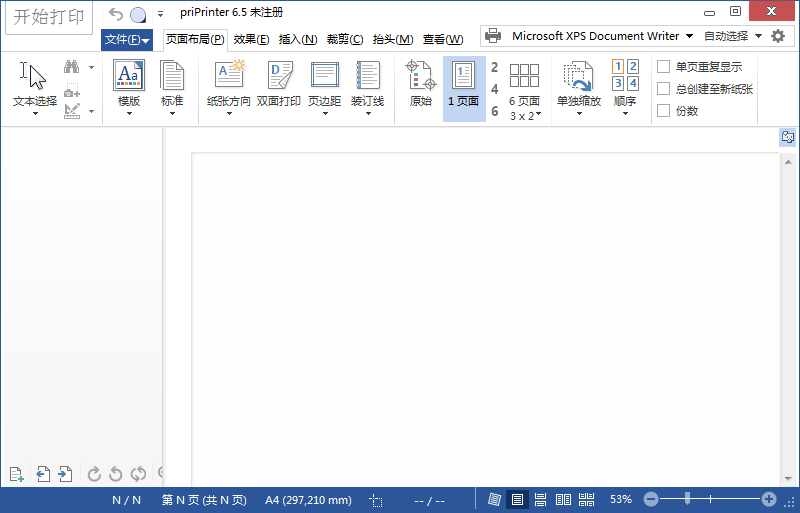
Task: Click the 标准 standard layout button
Action: [x=172, y=88]
